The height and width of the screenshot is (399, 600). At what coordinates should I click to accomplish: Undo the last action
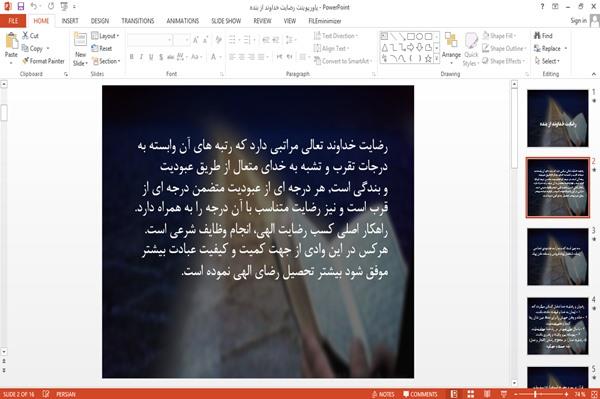pos(34,6)
